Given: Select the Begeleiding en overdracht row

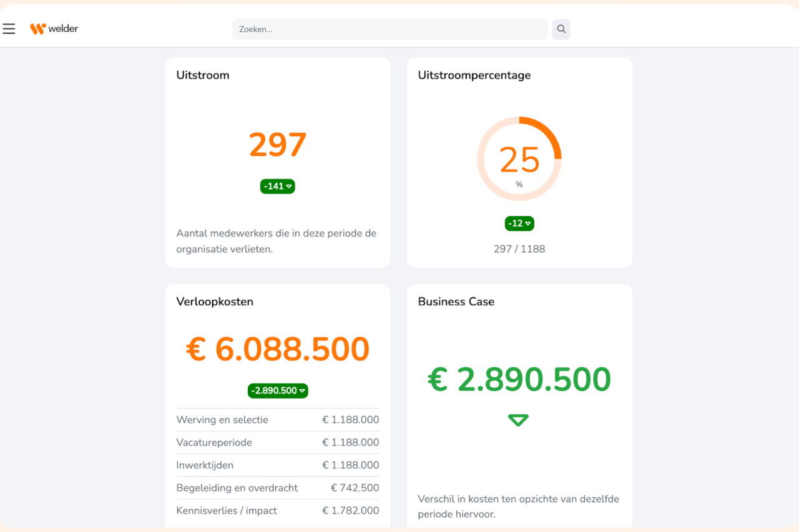Looking at the screenshot, I should (278, 488).
